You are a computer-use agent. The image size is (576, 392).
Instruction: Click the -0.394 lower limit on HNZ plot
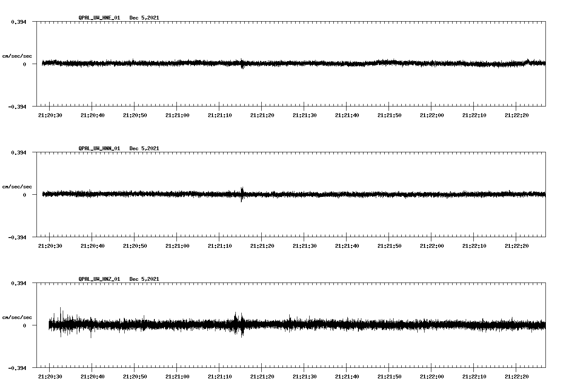click(x=17, y=368)
